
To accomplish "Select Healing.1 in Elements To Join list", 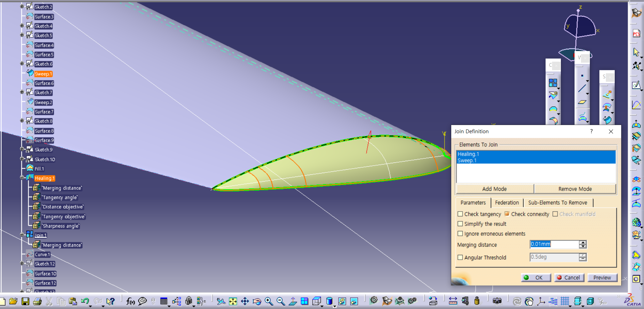I will 536,154.
